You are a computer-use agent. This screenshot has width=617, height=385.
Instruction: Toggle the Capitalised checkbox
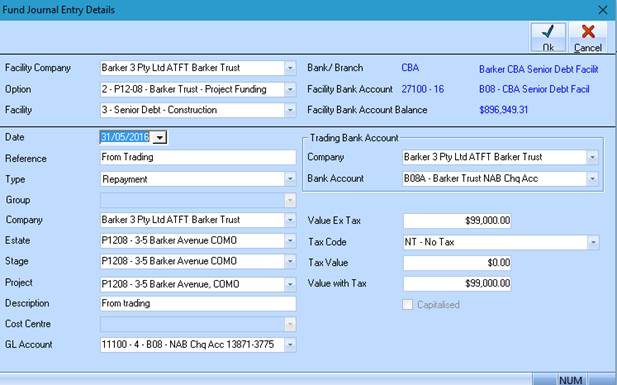click(x=408, y=305)
